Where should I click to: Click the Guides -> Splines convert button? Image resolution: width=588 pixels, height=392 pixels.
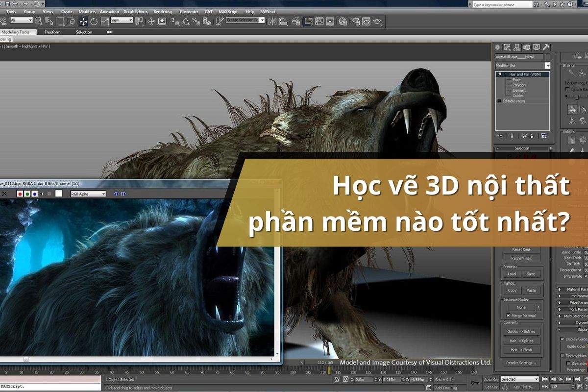(521, 332)
